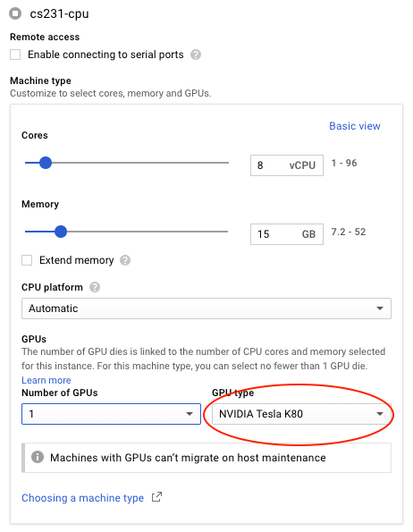Click in the vCPU cores input field

tap(287, 165)
